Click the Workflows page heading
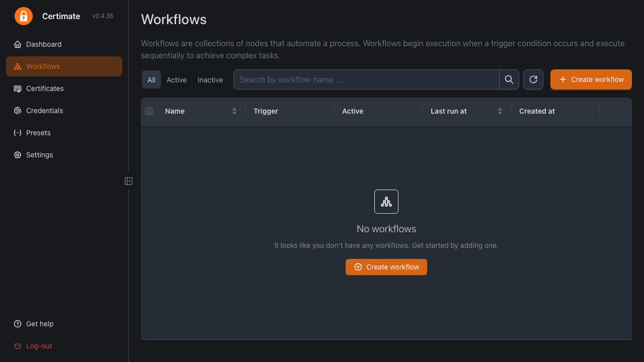The height and width of the screenshot is (362, 644). [x=174, y=19]
